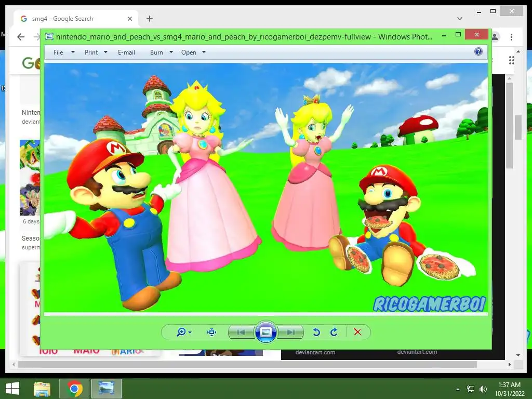Viewport: 532px width, 399px height.
Task: Delete the photo with red X
Action: [357, 332]
